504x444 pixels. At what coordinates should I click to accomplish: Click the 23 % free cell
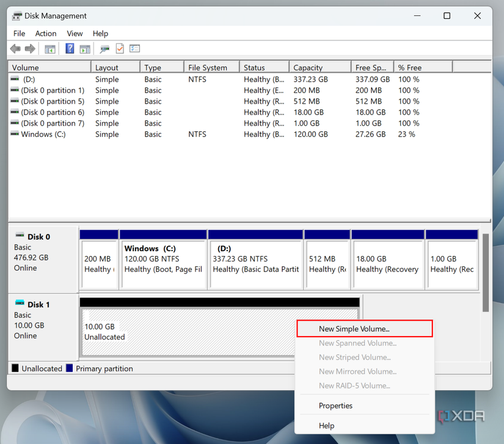pos(406,134)
